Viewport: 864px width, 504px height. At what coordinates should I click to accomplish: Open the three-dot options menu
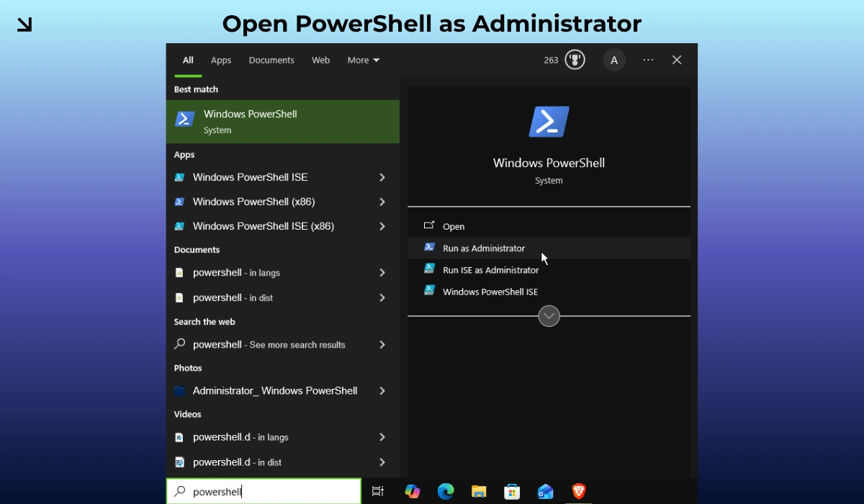tap(648, 60)
